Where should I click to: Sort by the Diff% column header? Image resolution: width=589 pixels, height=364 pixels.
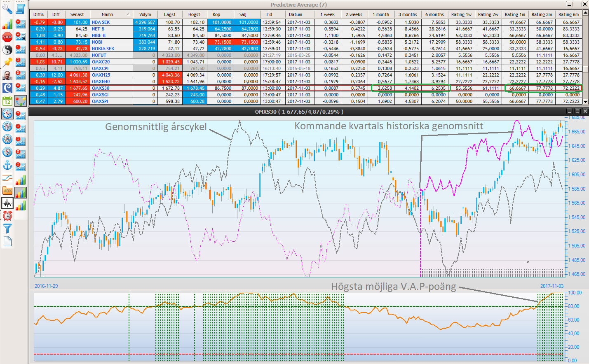click(39, 14)
